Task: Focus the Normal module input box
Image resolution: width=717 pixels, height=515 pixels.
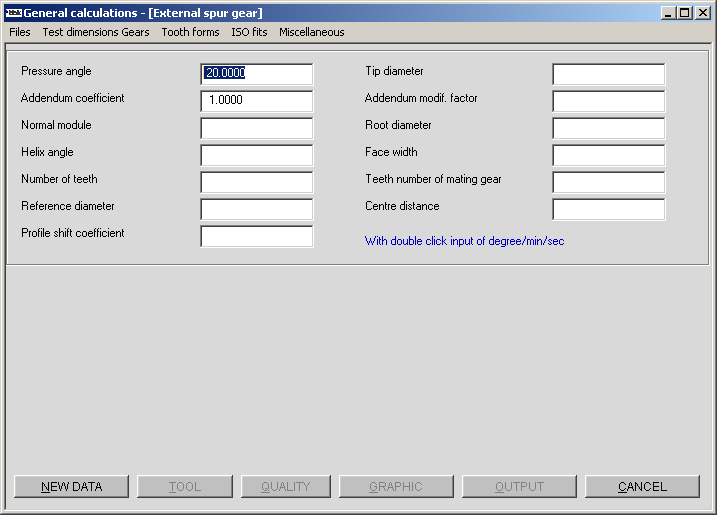Action: tap(256, 128)
